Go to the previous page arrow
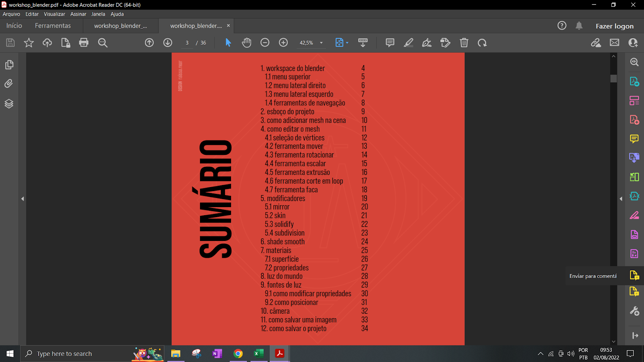 pos(149,43)
